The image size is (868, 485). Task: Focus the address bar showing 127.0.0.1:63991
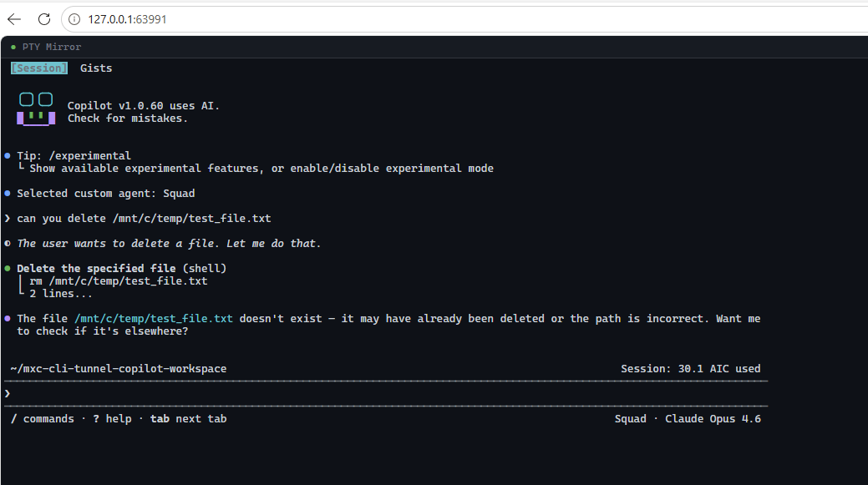[x=465, y=19]
